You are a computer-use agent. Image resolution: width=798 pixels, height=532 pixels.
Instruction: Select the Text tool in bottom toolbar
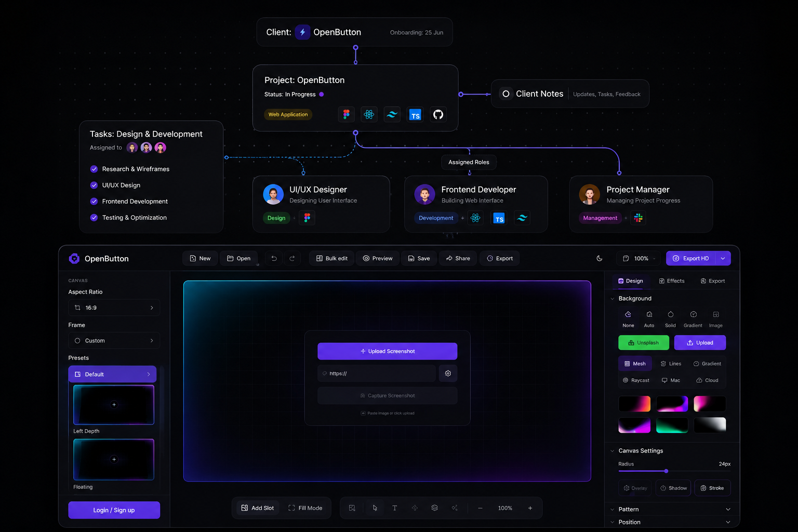(394, 508)
